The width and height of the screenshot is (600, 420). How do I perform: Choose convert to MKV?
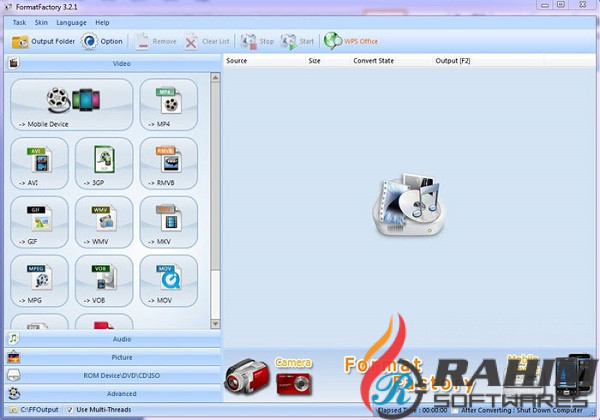click(169, 222)
